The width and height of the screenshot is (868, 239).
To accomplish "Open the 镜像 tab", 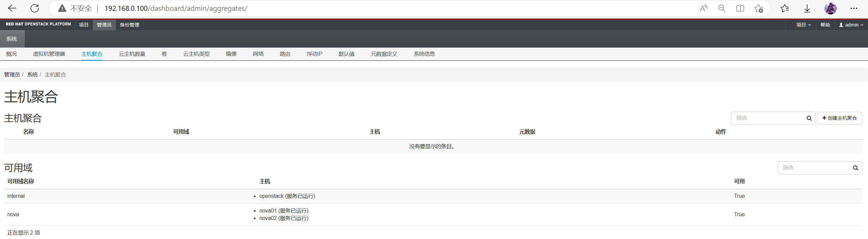I will (x=231, y=54).
